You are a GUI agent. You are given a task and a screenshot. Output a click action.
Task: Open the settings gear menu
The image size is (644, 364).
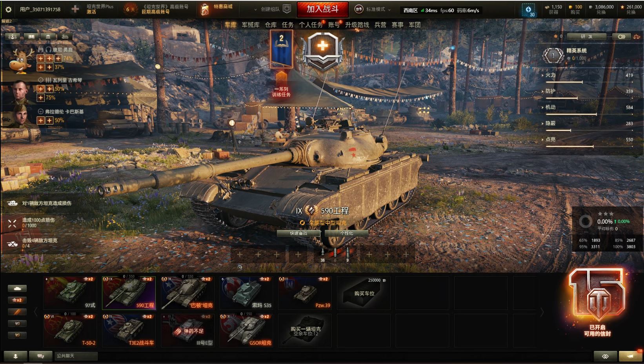8,9
